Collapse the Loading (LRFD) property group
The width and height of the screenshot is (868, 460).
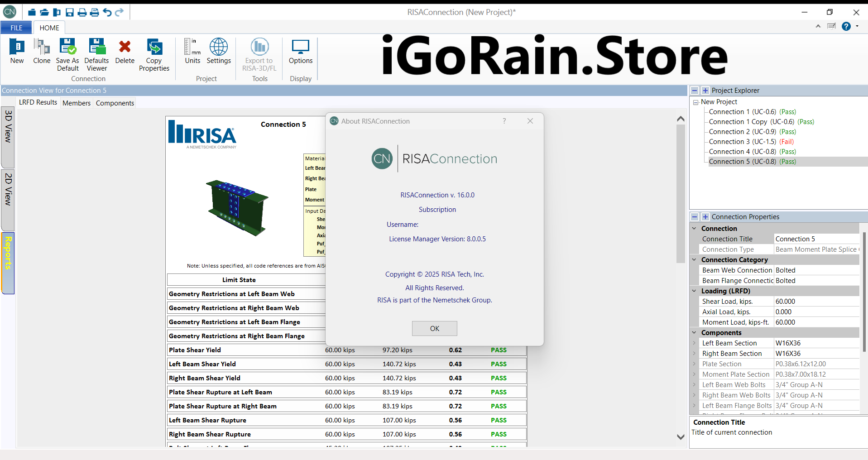694,291
